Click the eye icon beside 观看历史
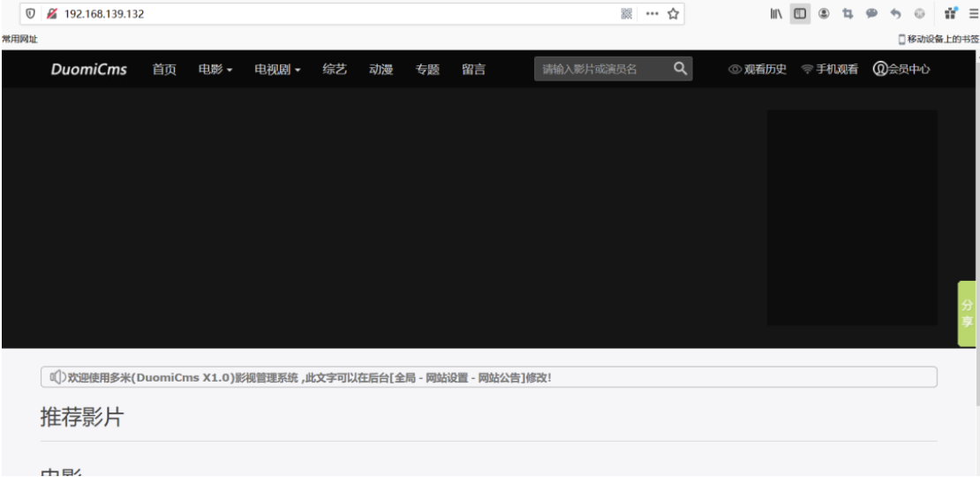Image resolution: width=980 pixels, height=477 pixels. [735, 70]
